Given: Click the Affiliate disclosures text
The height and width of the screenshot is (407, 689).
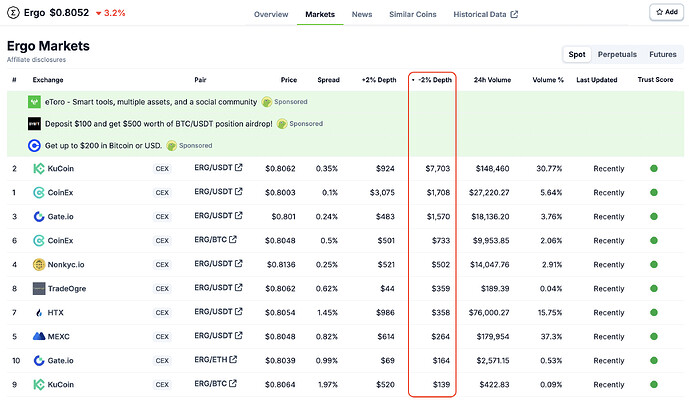Looking at the screenshot, I should (x=37, y=60).
